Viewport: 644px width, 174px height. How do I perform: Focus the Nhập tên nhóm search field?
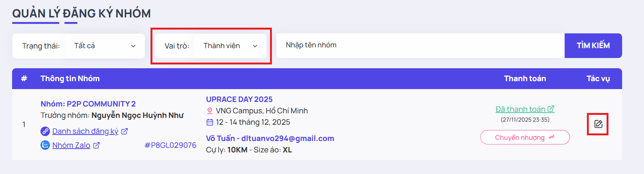click(x=420, y=45)
